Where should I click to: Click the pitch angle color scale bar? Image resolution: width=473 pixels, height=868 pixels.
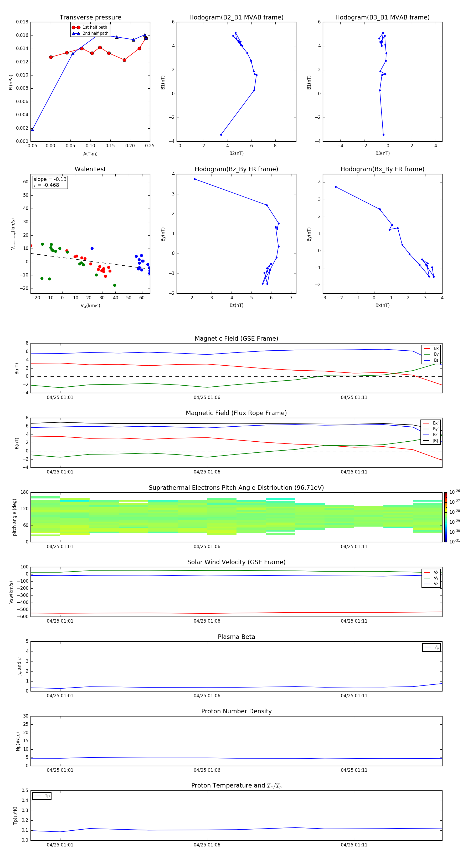pyautogui.click(x=446, y=517)
